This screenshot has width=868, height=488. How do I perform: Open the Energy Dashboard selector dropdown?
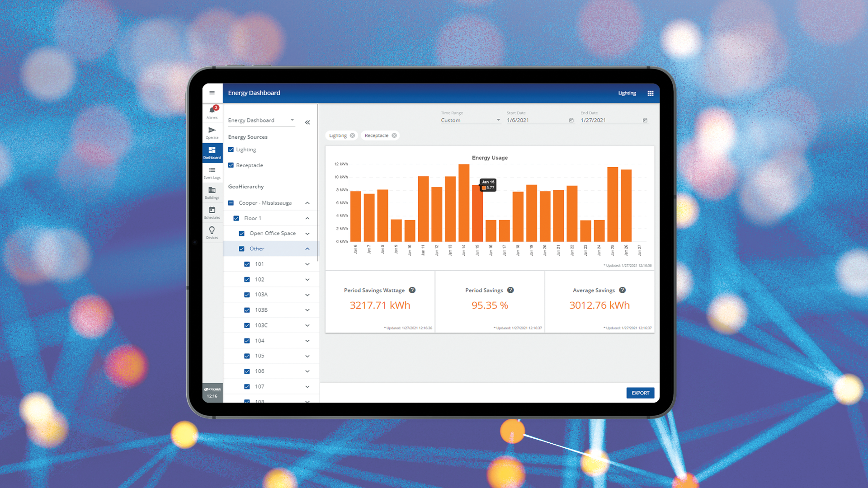(261, 120)
